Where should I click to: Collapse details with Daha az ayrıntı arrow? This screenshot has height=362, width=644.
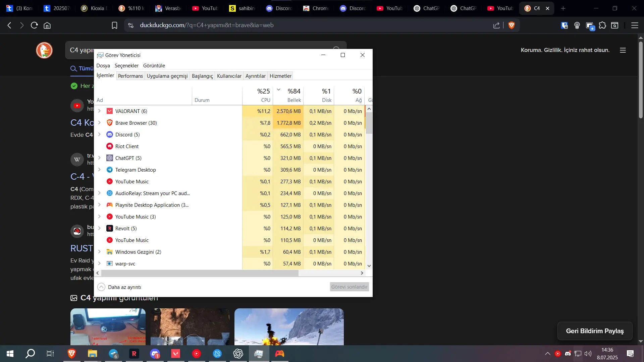tap(101, 287)
